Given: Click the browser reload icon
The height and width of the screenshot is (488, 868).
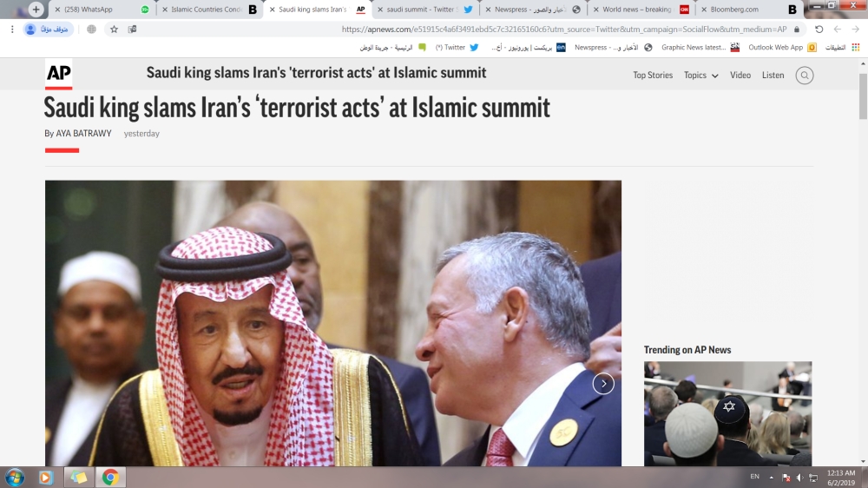Looking at the screenshot, I should (x=819, y=30).
